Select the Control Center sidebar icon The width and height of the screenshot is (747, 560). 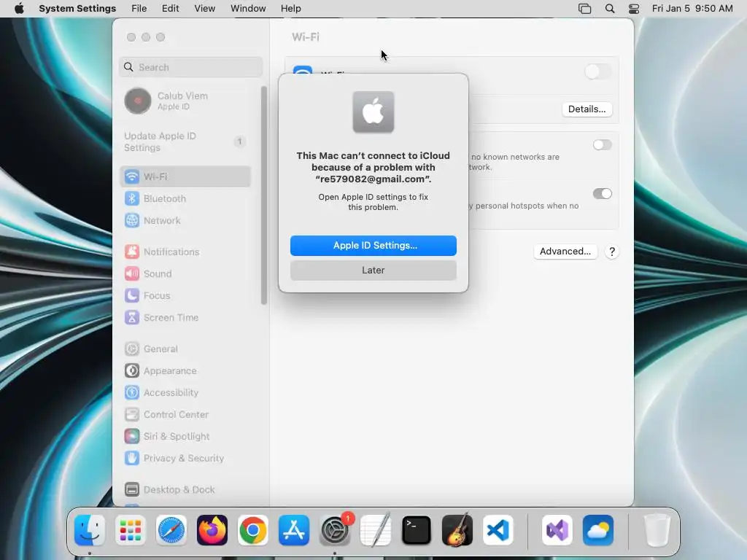(x=132, y=415)
